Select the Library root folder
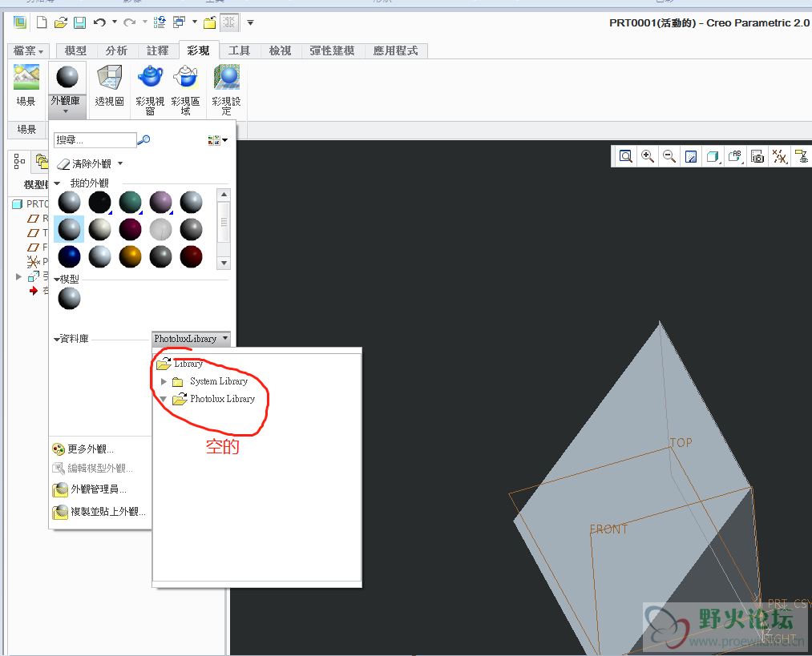 [x=180, y=364]
